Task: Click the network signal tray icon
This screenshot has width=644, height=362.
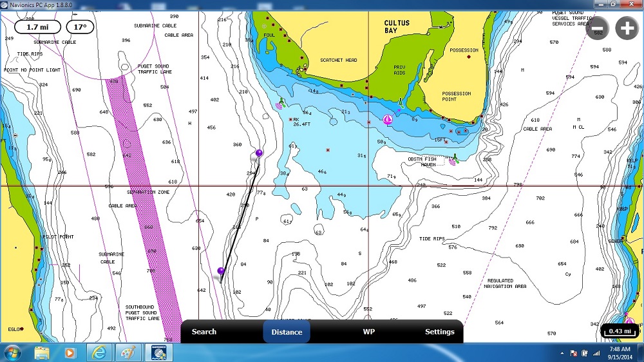Action: [596, 354]
